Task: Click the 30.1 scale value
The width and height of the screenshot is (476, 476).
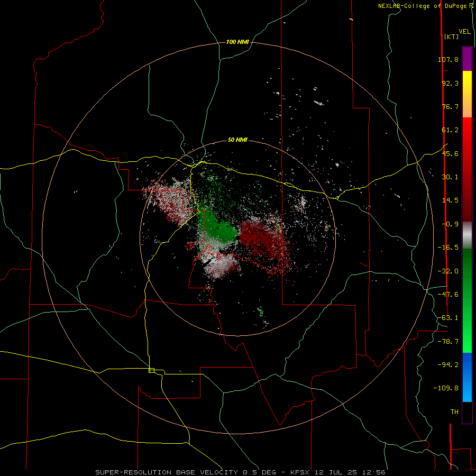Action: 450,177
